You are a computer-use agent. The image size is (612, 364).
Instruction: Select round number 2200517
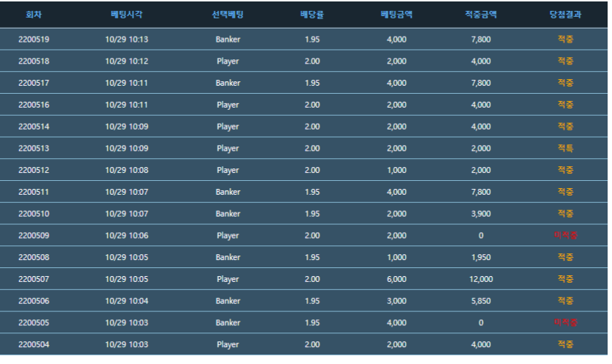click(34, 83)
